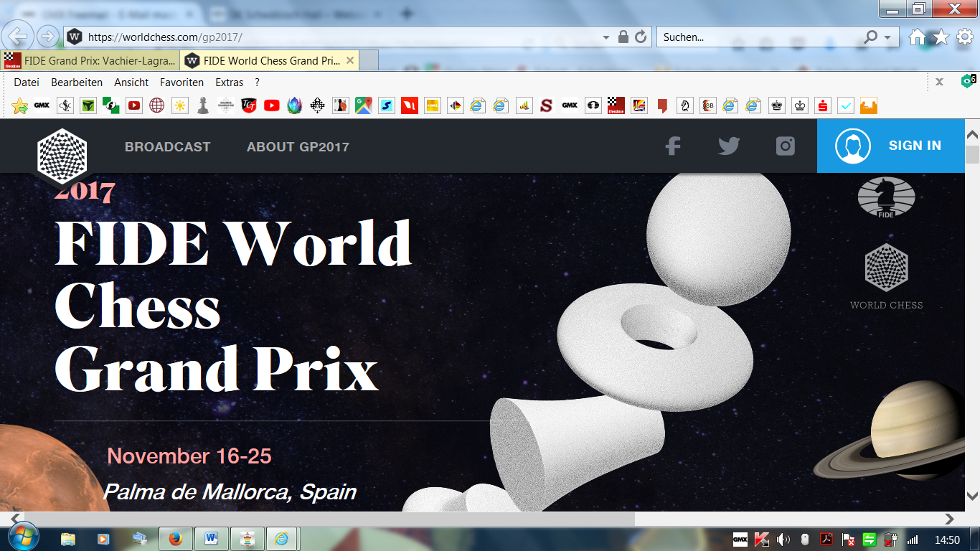
Task: Open the favorites star panel
Action: point(941,37)
